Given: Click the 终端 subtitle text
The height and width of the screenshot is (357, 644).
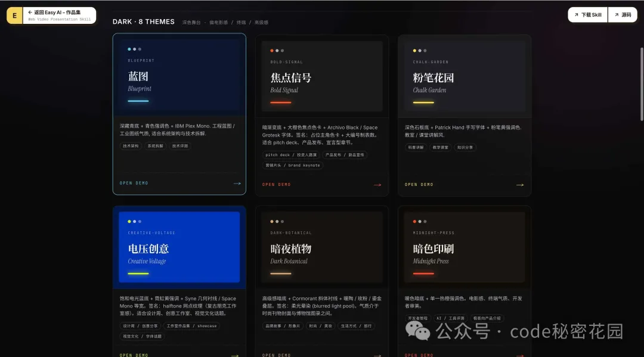Looking at the screenshot, I should tap(241, 23).
